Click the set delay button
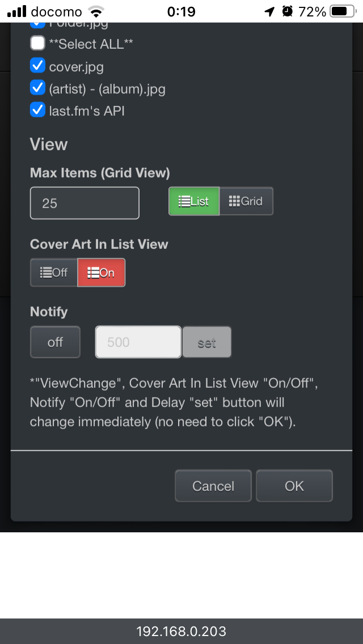363x644 pixels. (207, 342)
